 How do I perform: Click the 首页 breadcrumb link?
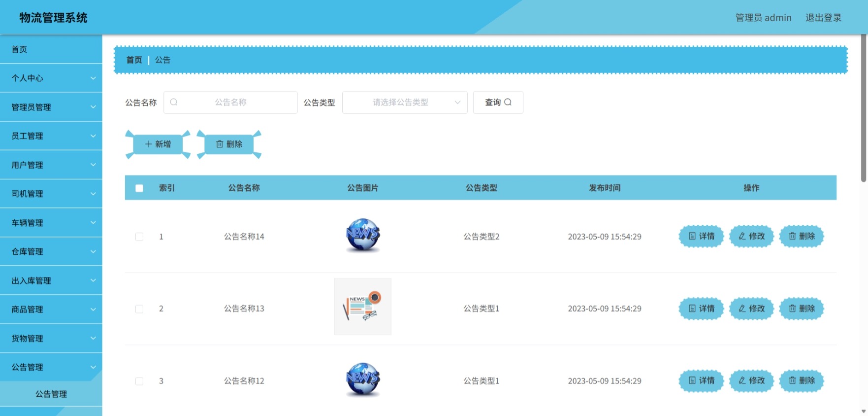coord(134,60)
